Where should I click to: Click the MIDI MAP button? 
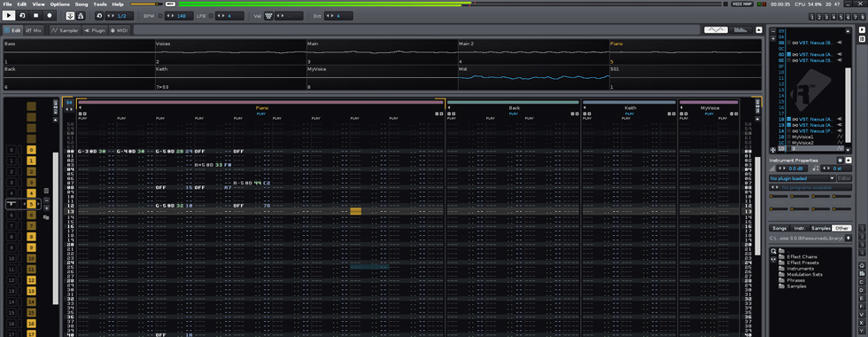click(x=742, y=4)
